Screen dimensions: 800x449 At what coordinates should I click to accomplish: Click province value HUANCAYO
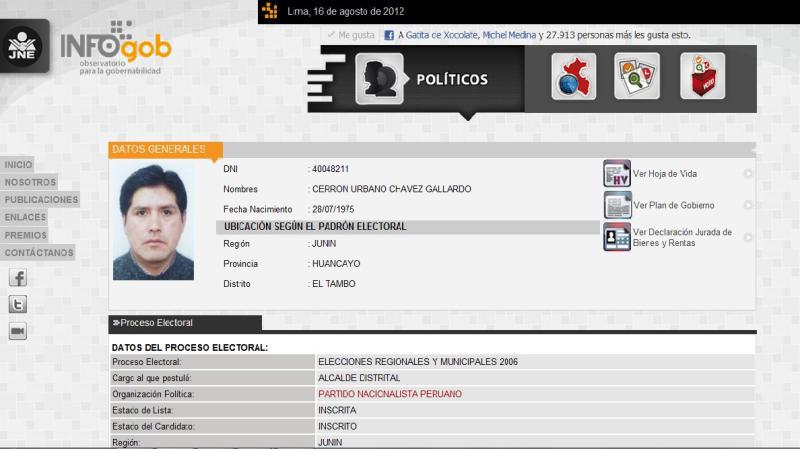tap(336, 264)
